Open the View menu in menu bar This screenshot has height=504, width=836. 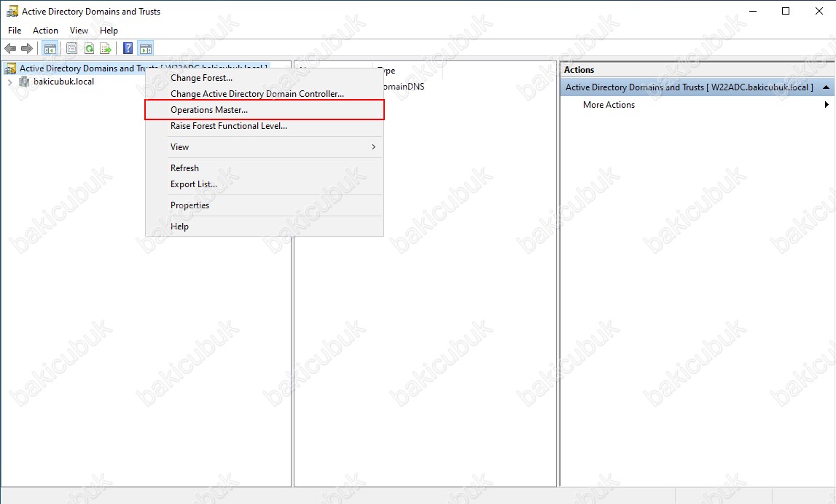click(79, 31)
